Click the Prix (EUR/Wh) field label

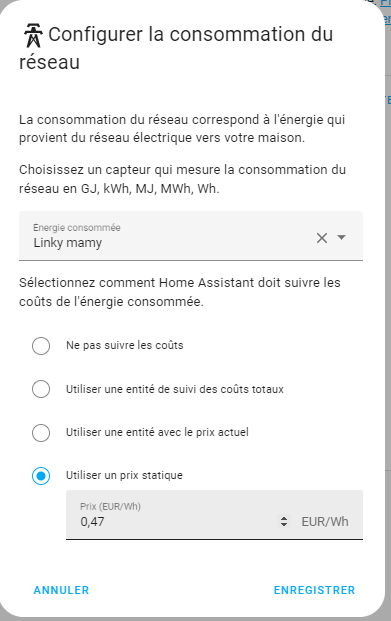[x=111, y=507]
